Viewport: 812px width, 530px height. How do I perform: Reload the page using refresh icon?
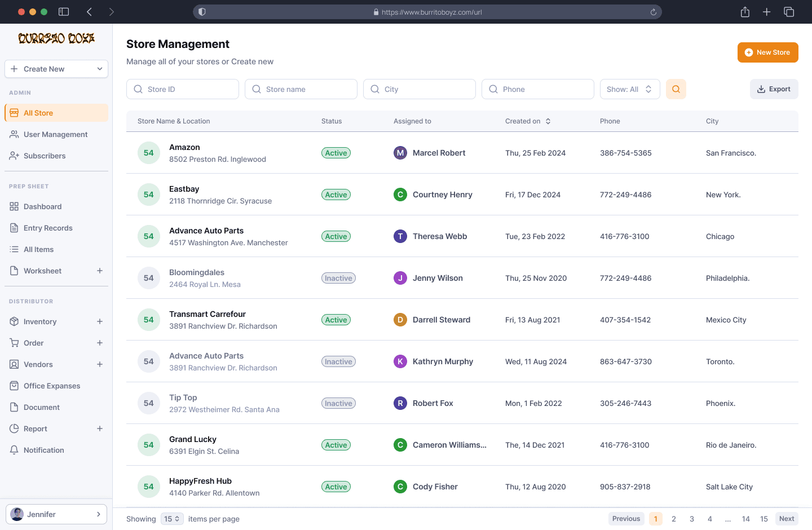click(653, 12)
